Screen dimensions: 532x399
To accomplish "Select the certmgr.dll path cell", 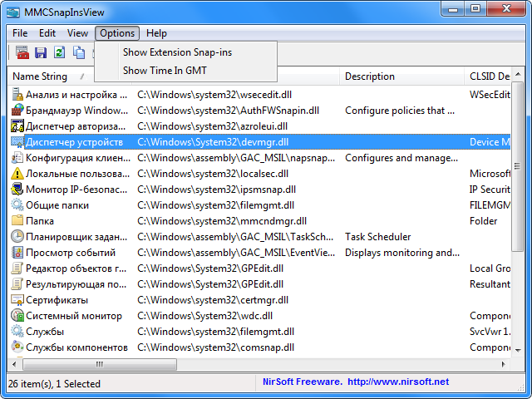I will coord(213,300).
